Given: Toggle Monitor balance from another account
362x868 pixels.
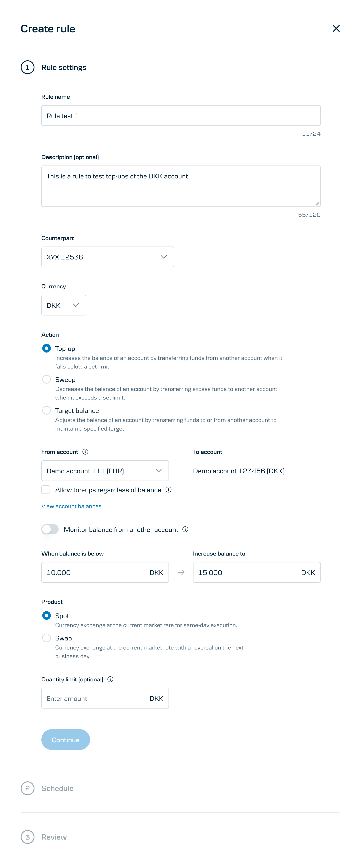Looking at the screenshot, I should coord(50,529).
